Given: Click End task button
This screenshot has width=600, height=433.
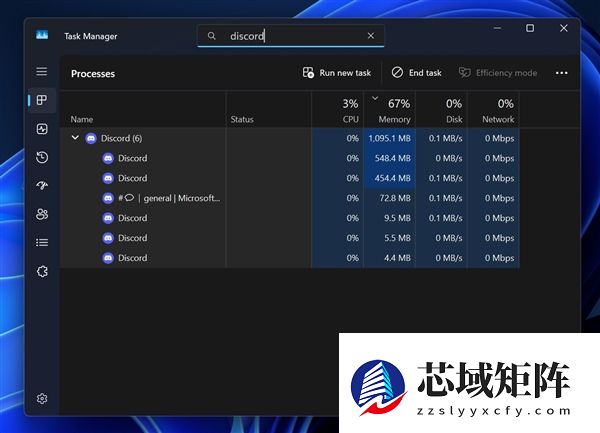Looking at the screenshot, I should [x=416, y=73].
